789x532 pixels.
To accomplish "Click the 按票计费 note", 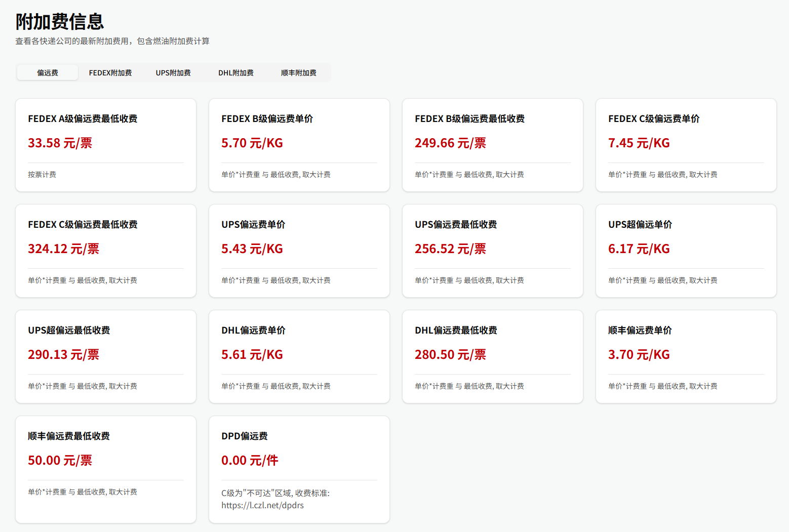I will coord(42,175).
